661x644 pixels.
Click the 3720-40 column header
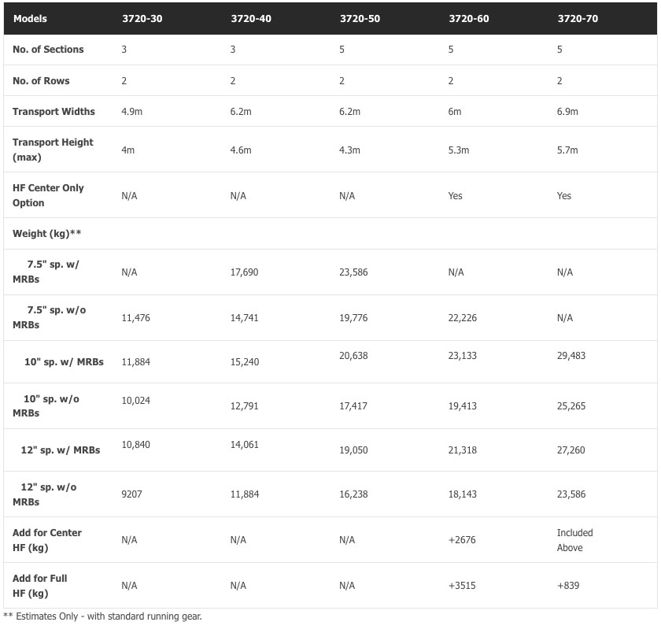[x=251, y=19]
